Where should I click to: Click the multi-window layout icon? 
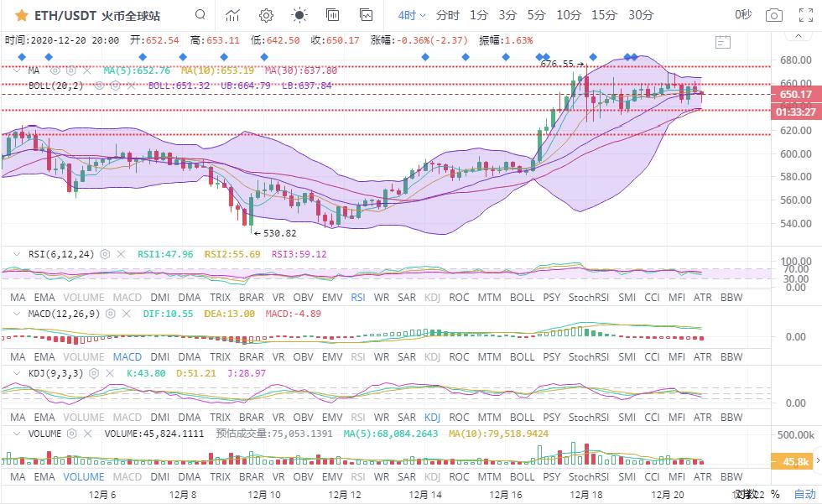(333, 14)
